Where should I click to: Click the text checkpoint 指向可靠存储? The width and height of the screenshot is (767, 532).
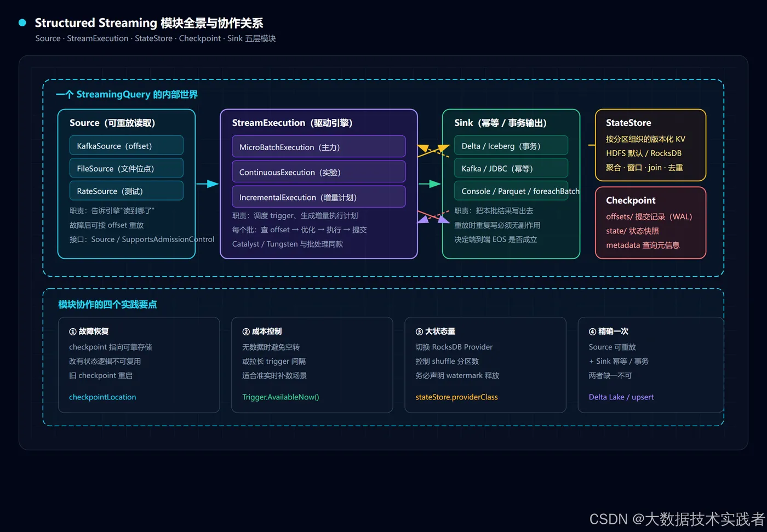pyautogui.click(x=111, y=347)
